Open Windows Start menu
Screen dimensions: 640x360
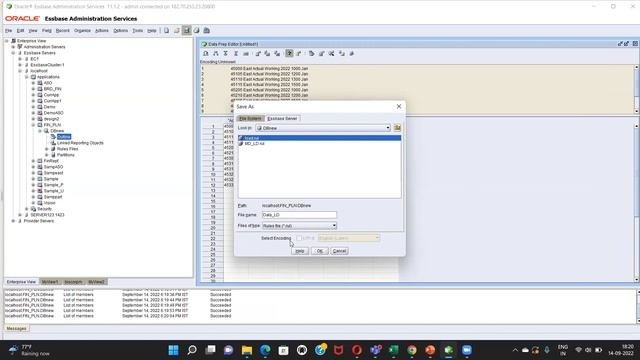173,350
